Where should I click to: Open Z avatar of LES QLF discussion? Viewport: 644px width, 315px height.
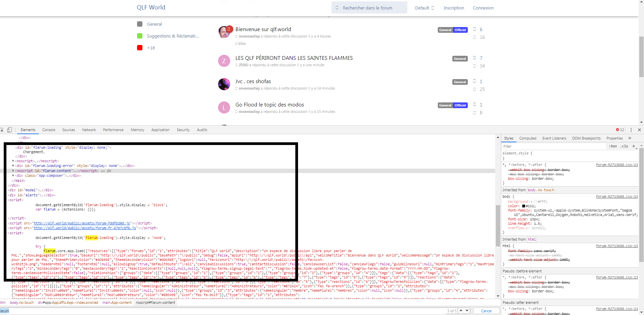click(224, 61)
